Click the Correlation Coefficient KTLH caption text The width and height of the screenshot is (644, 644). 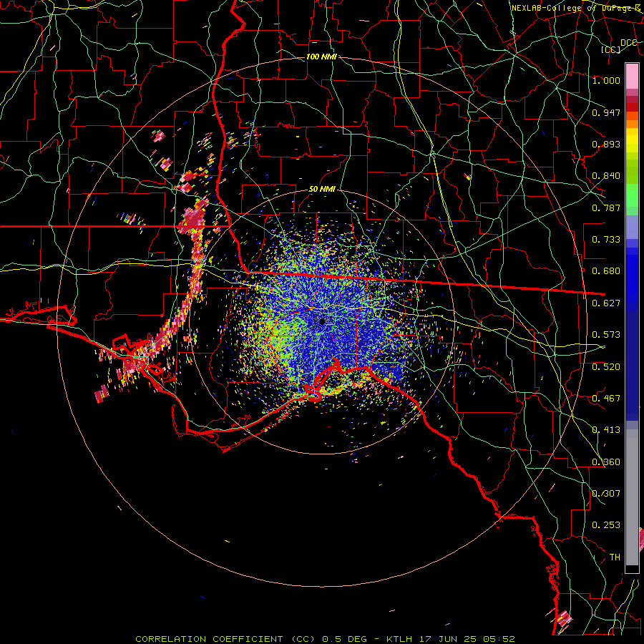tap(325, 639)
